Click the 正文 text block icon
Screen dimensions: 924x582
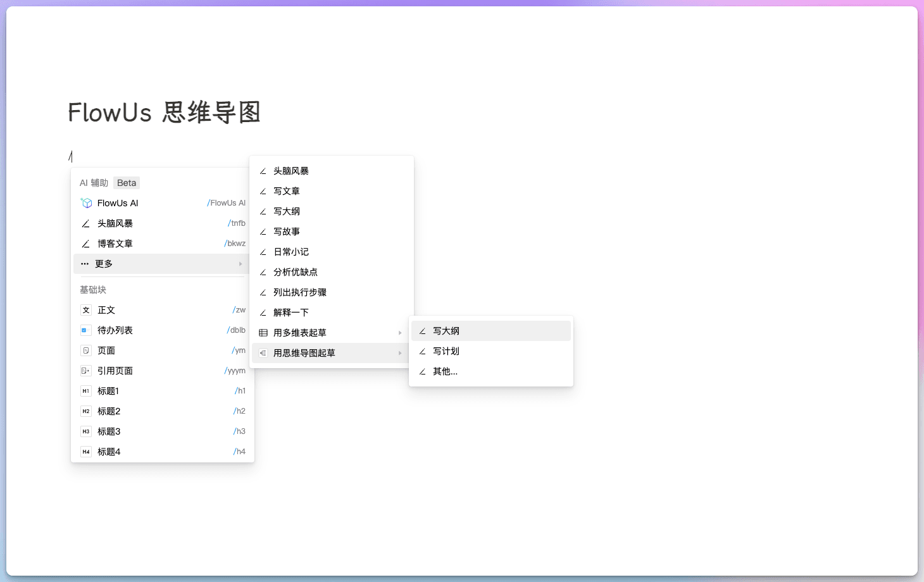pos(86,310)
